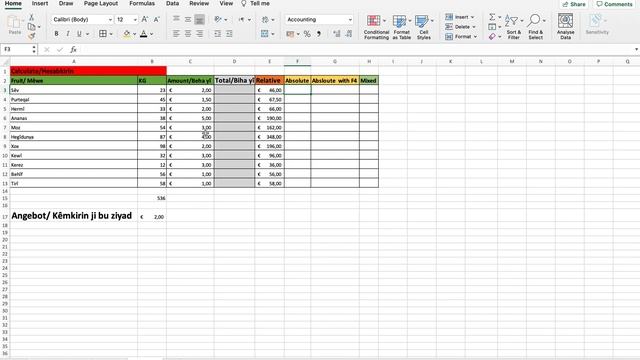
Task: Apply the font color A swatch
Action: (x=144, y=34)
